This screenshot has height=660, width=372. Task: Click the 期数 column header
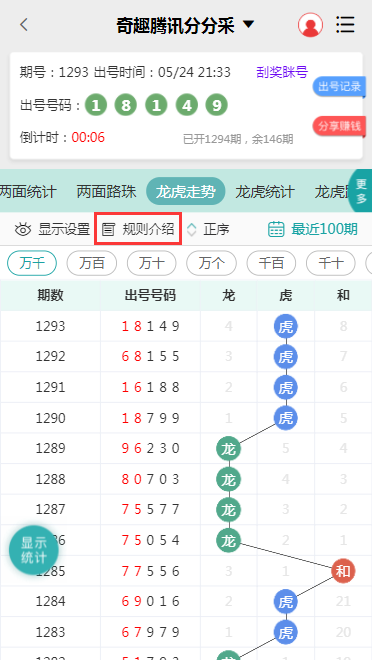click(x=50, y=295)
